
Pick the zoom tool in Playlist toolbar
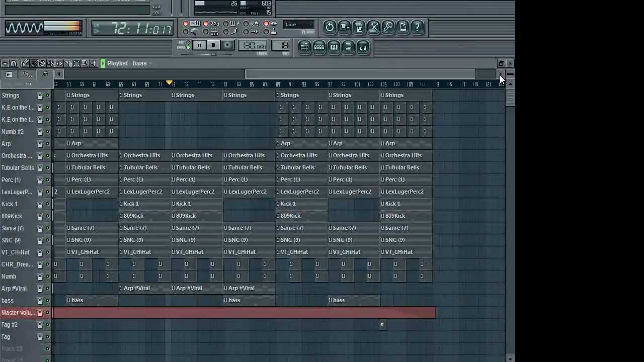coord(85,63)
